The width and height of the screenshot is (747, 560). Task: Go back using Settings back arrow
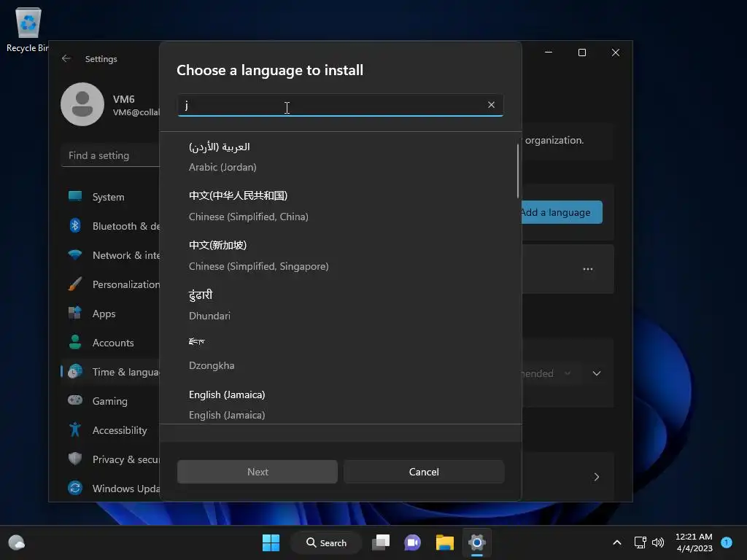(66, 58)
